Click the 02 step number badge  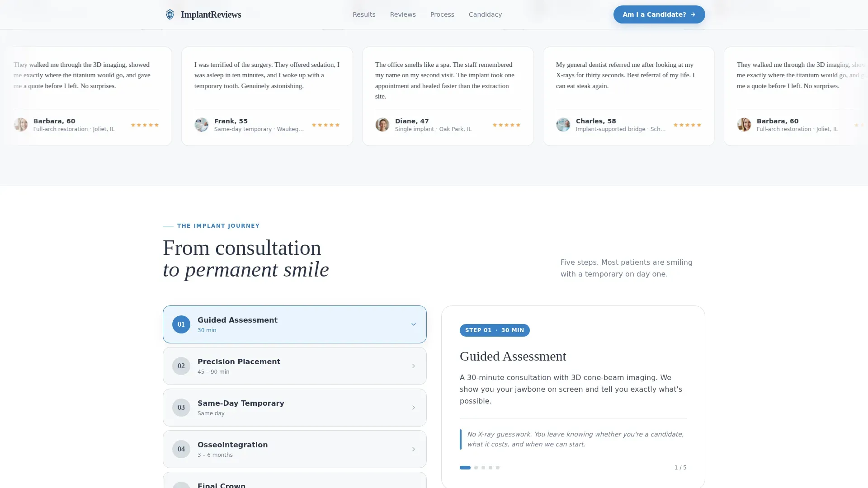click(x=181, y=366)
